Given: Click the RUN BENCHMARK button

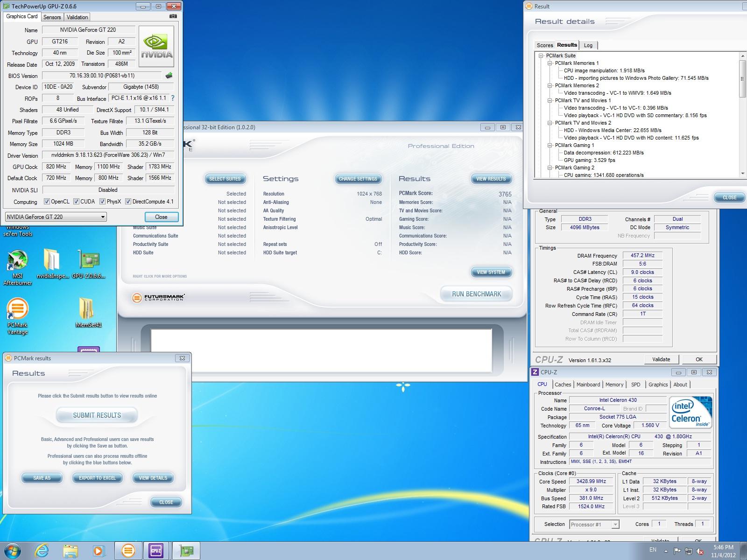Looking at the screenshot, I should click(x=476, y=294).
